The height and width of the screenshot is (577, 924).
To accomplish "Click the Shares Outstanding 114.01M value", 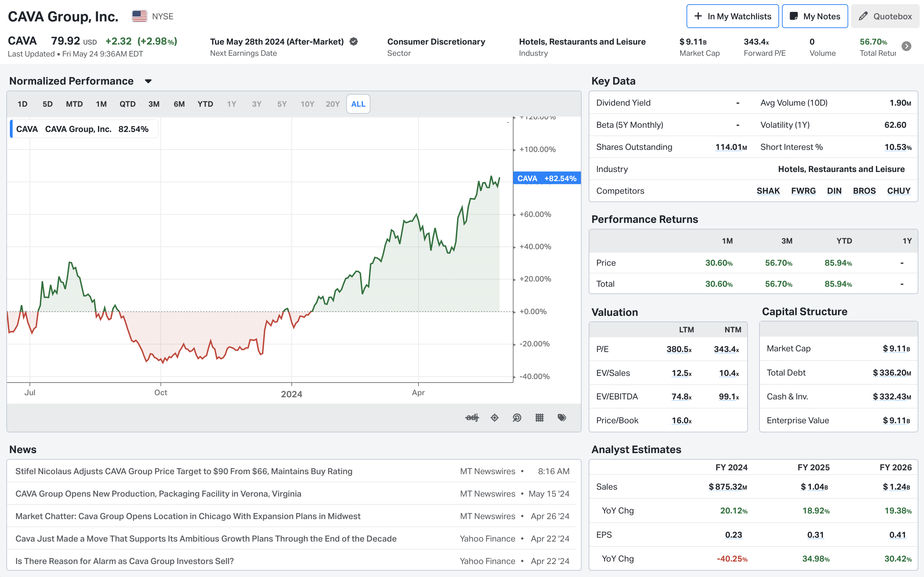I will click(x=731, y=147).
